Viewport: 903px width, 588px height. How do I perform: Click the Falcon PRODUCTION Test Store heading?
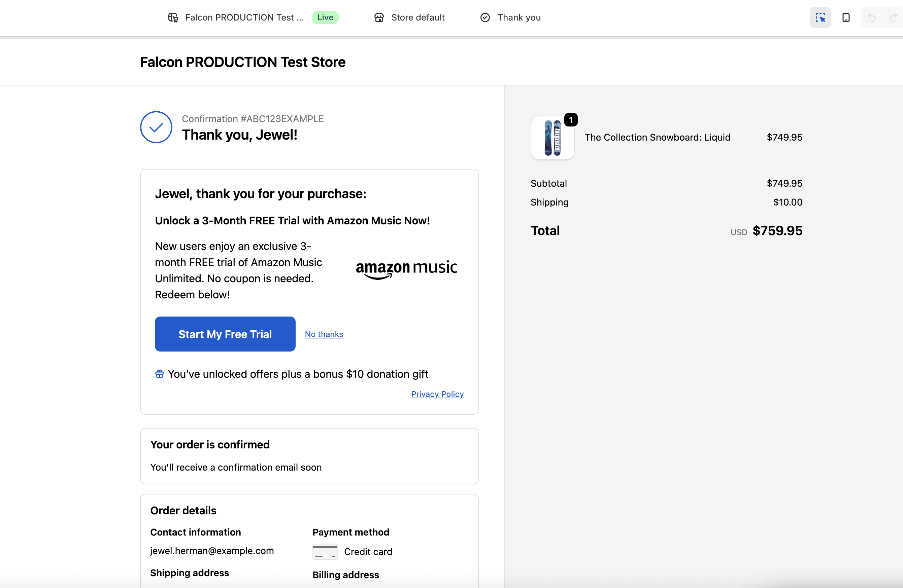(x=243, y=62)
